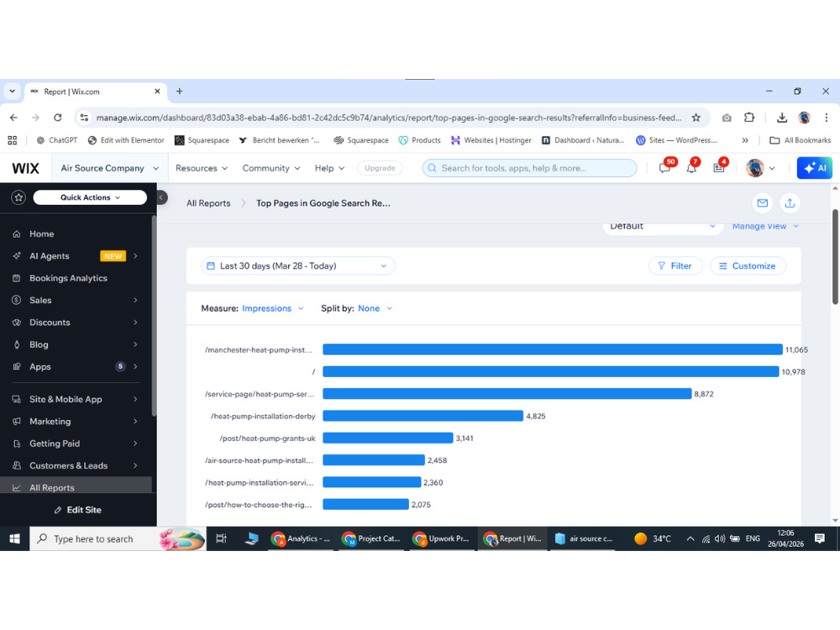Open the user profile avatar menu
Image resolution: width=840 pixels, height=630 pixels.
(x=760, y=168)
